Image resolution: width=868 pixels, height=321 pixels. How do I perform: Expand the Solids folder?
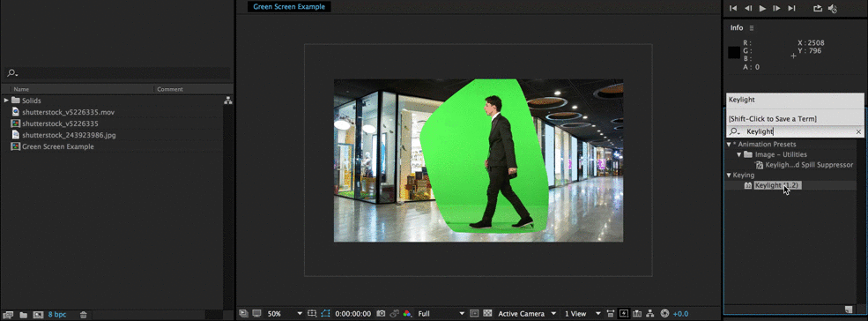(x=6, y=101)
